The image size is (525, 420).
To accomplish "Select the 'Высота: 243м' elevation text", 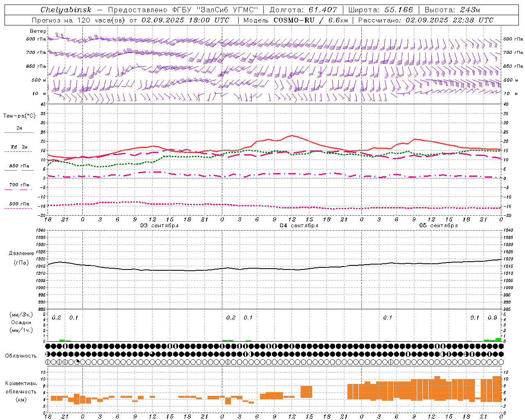I will coord(452,10).
